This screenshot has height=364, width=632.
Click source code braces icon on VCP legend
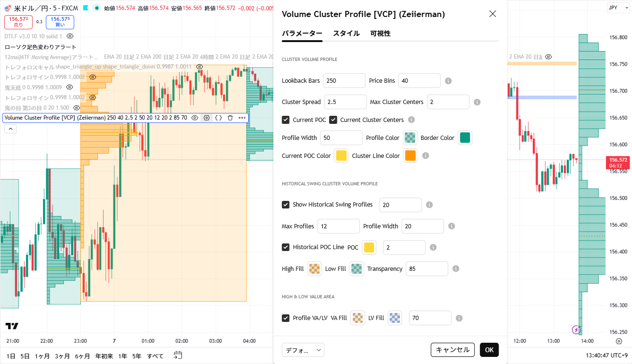pyautogui.click(x=218, y=118)
